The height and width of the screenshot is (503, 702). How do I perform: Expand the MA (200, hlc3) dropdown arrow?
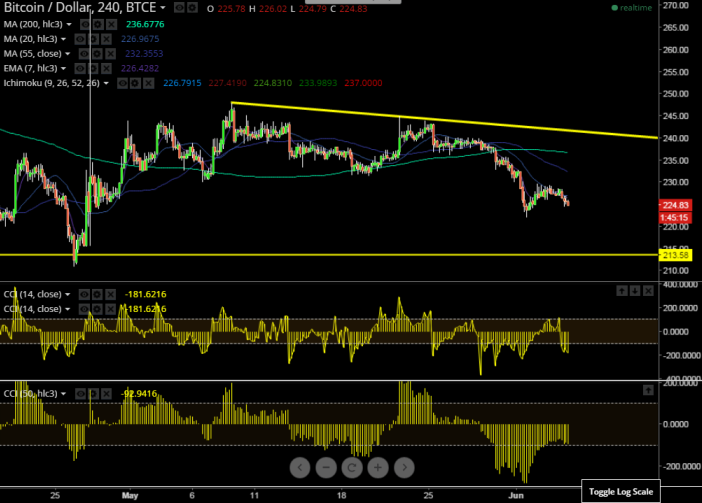(68, 25)
